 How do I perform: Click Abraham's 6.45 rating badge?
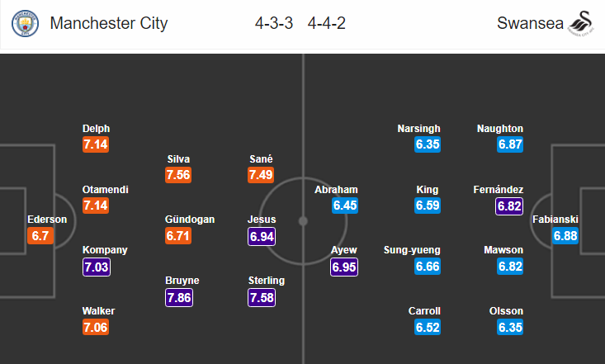(x=345, y=206)
